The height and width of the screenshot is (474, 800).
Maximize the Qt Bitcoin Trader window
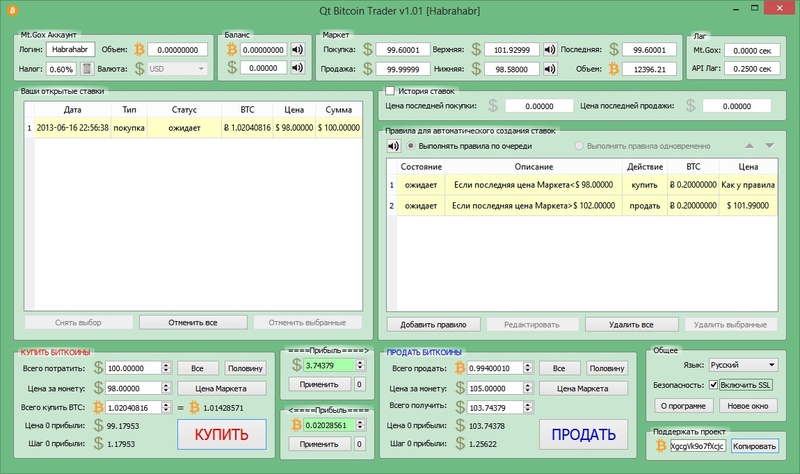click(755, 8)
